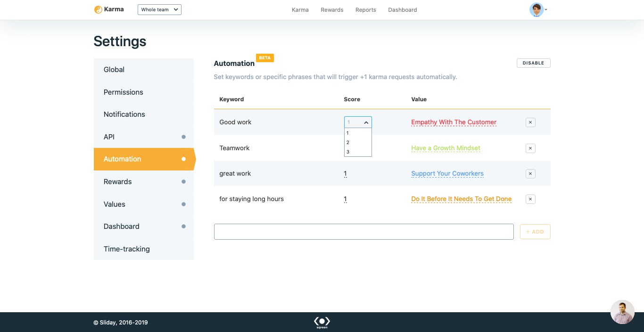Screen dimensions: 644x332
Task: Select Time-tracking settings tab
Action: click(144, 249)
